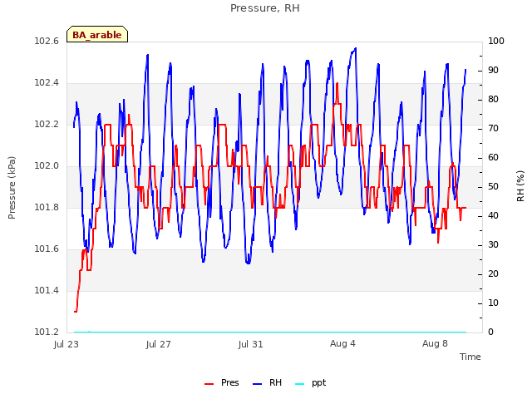Click the highest red pressure peak near Aug 4
The image size is (532, 399).
pyautogui.click(x=337, y=83)
